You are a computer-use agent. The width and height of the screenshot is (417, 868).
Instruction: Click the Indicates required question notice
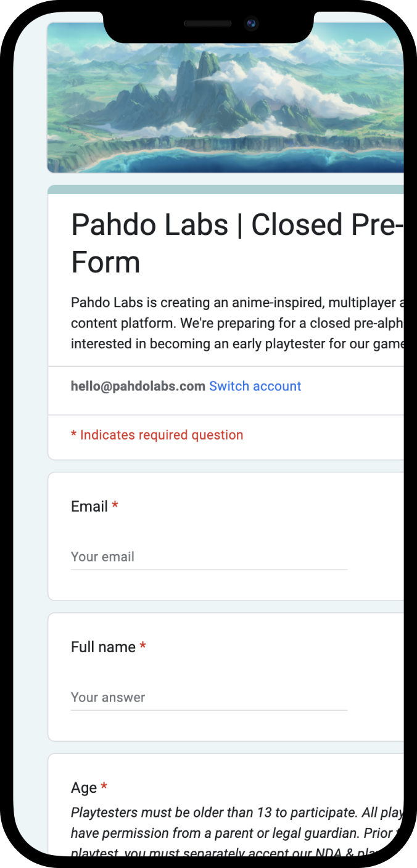click(x=157, y=435)
